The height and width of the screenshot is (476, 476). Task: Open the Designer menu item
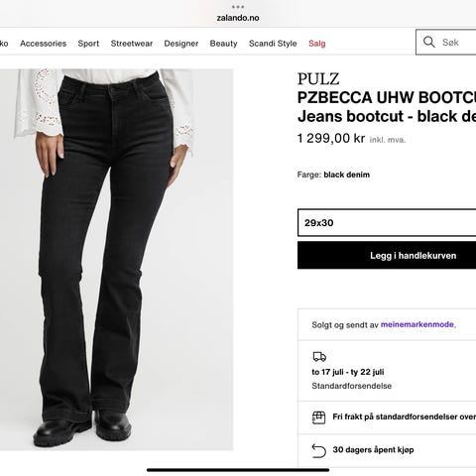pos(181,44)
